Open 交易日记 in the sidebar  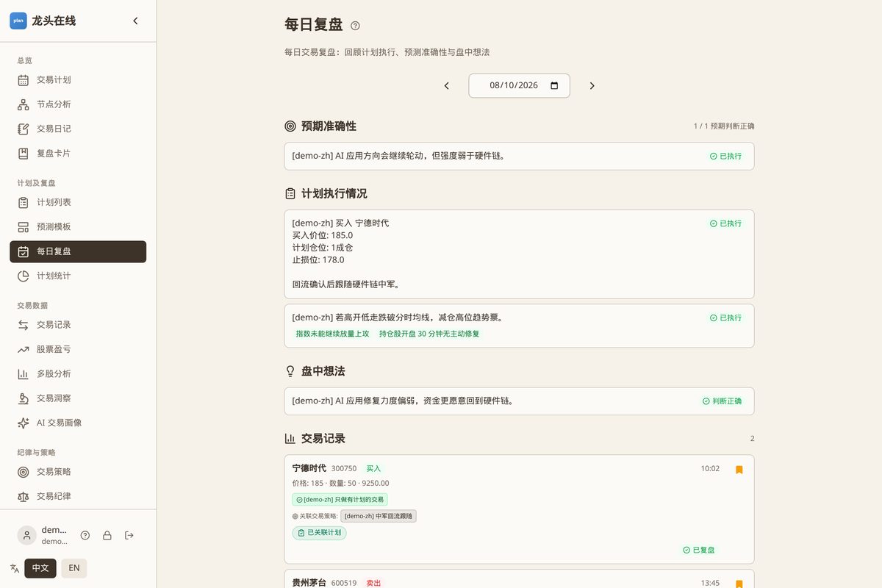pyautogui.click(x=78, y=129)
